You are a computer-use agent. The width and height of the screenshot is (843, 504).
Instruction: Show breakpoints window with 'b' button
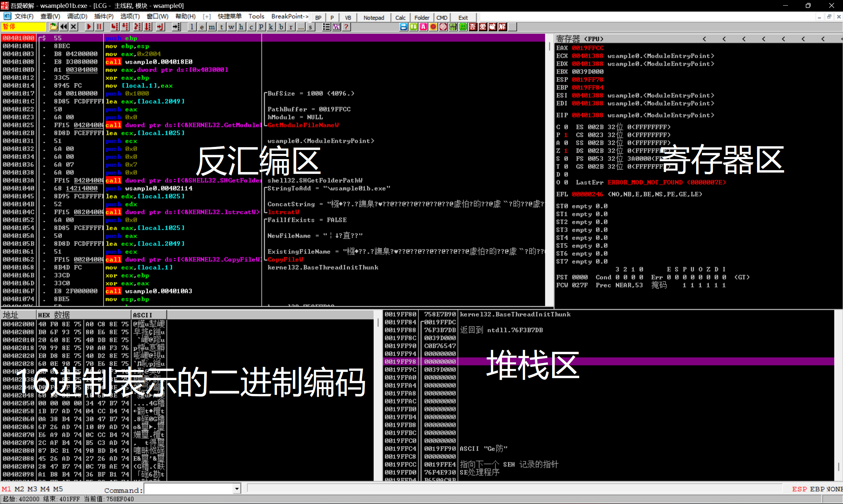tap(281, 27)
